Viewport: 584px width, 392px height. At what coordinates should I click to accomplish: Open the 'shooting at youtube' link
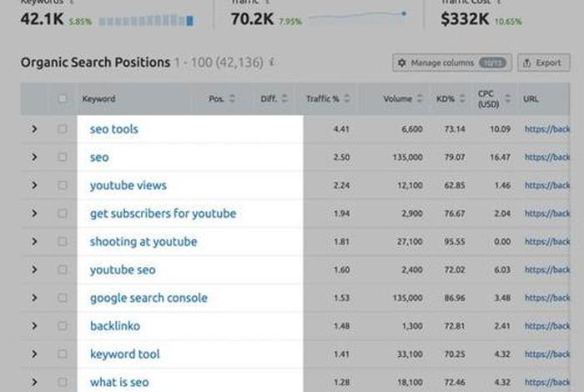point(143,242)
